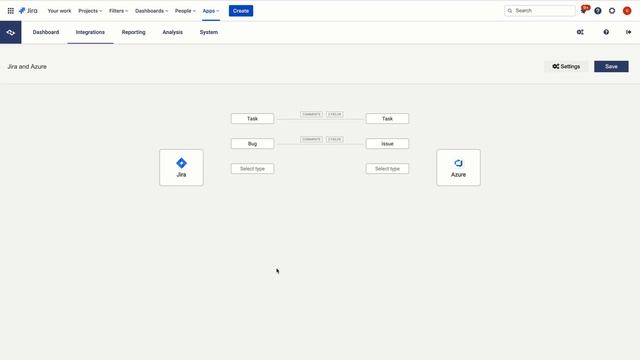
Task: Click the Settings button next to Save
Action: point(566,67)
